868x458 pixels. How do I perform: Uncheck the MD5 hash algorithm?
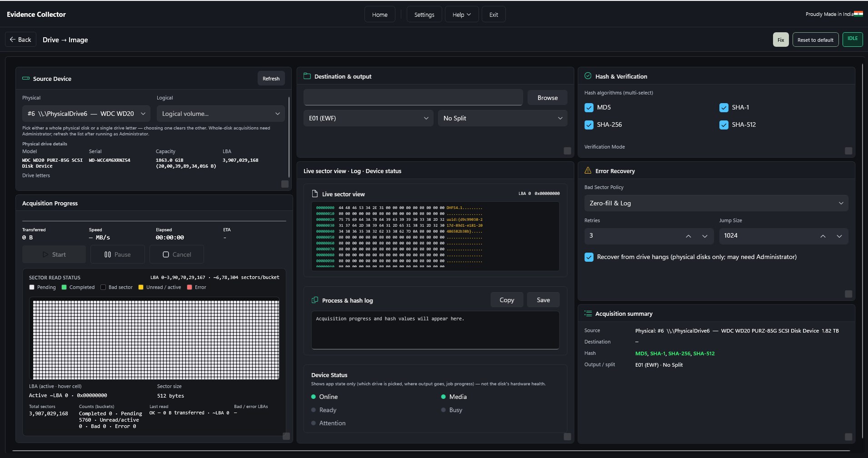pos(589,108)
